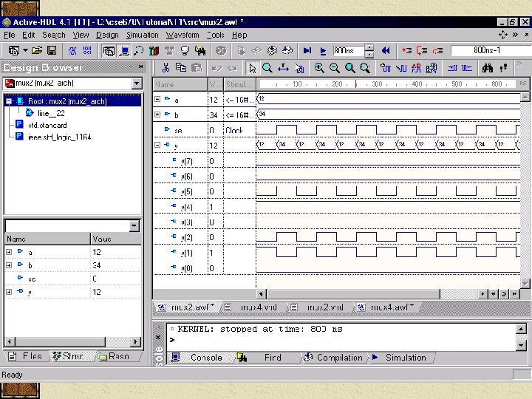Click the Run Until play icon
Screen dimensions: 532x399
(x=323, y=51)
